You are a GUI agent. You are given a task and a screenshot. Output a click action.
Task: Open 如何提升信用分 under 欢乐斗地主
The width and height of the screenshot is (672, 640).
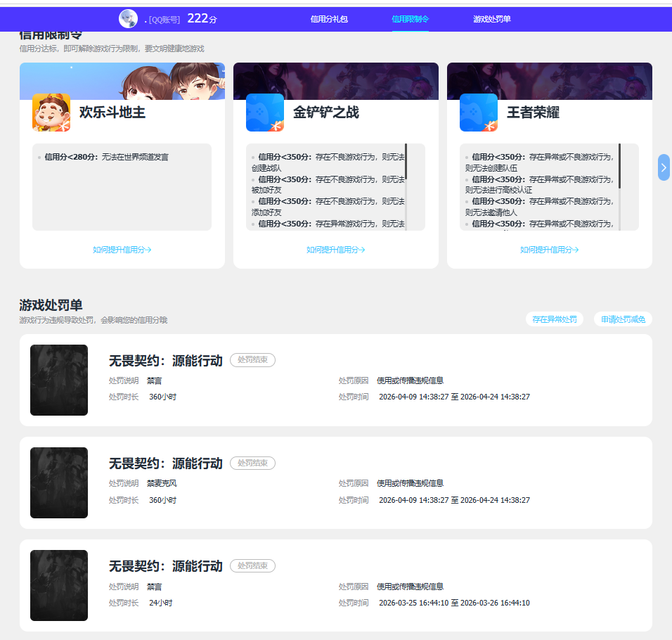122,249
